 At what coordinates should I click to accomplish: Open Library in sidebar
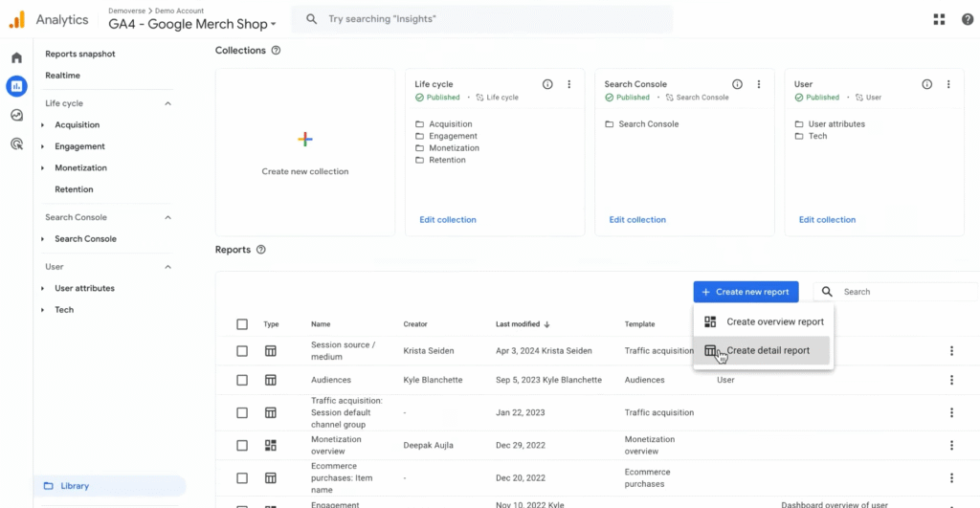[110, 486]
